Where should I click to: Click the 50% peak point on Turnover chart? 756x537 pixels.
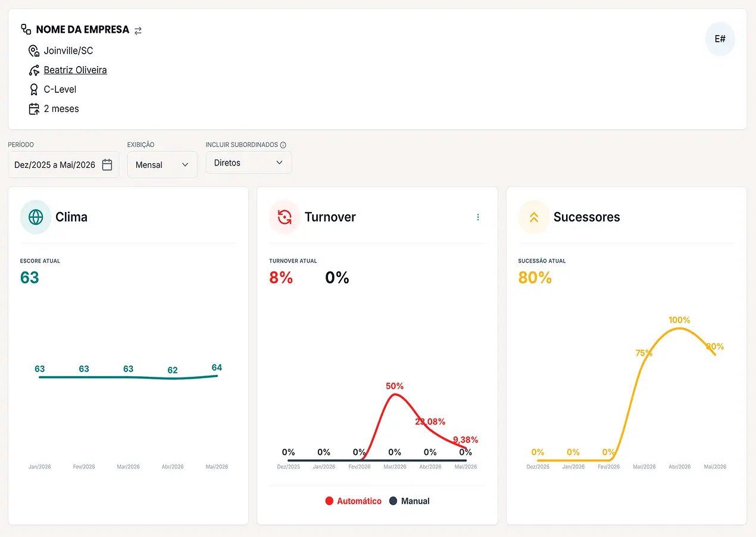pos(395,394)
